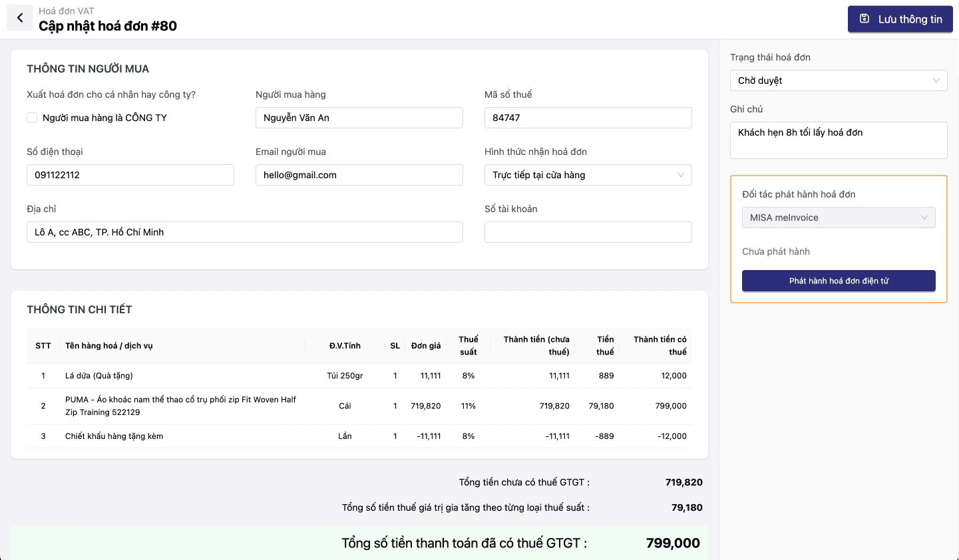
Task: Click the Chiết khấu hàng tặng kèm row
Action: coord(114,436)
